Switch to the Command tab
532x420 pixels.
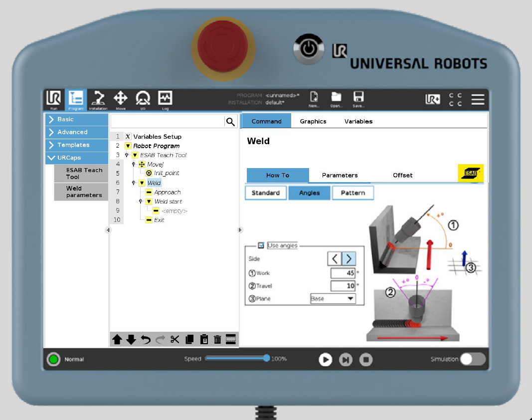click(266, 121)
